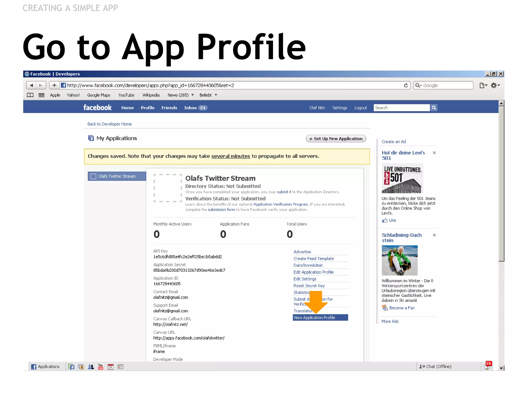The height and width of the screenshot is (399, 532).
Task: Add bookmark with the plus button
Action: [x=54, y=85]
